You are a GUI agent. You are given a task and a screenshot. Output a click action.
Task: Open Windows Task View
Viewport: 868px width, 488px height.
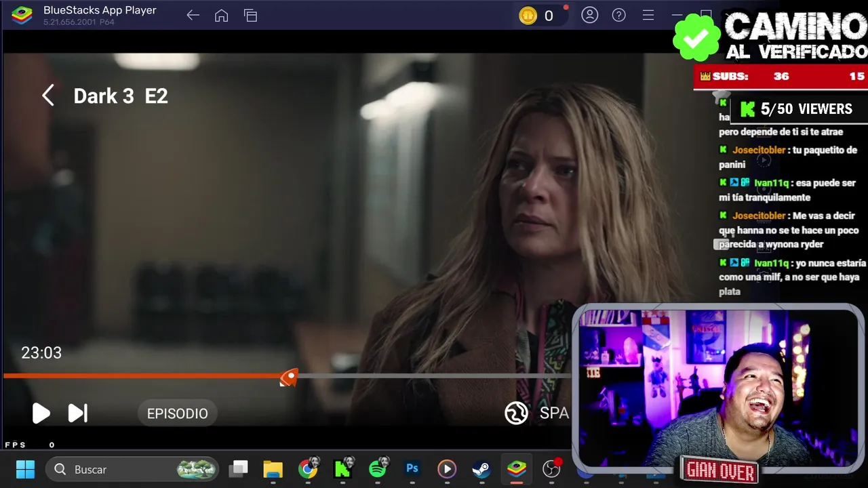coord(239,469)
